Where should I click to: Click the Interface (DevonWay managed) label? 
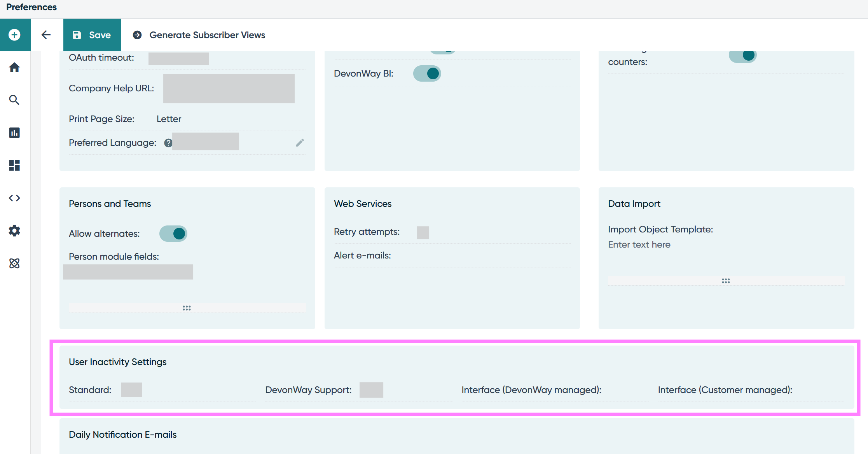[x=531, y=390]
